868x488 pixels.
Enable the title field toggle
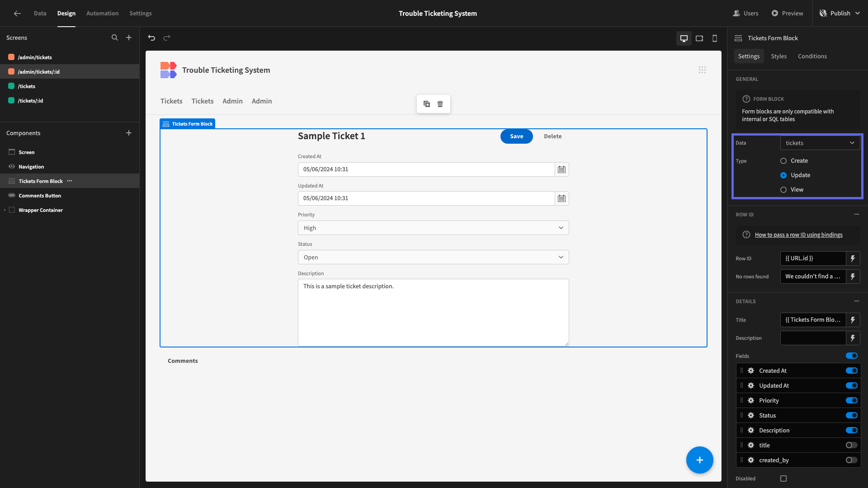(x=852, y=445)
